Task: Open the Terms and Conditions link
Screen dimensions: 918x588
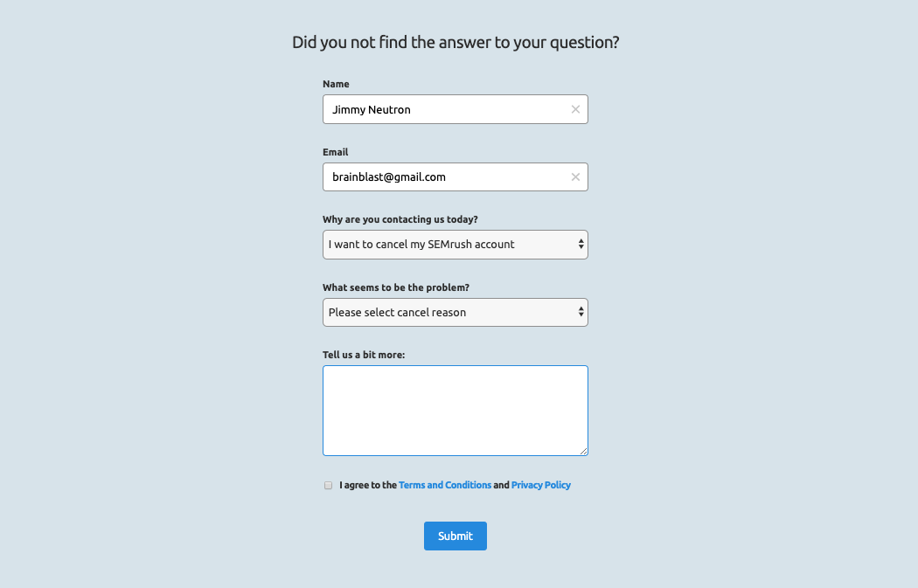Action: pos(445,485)
